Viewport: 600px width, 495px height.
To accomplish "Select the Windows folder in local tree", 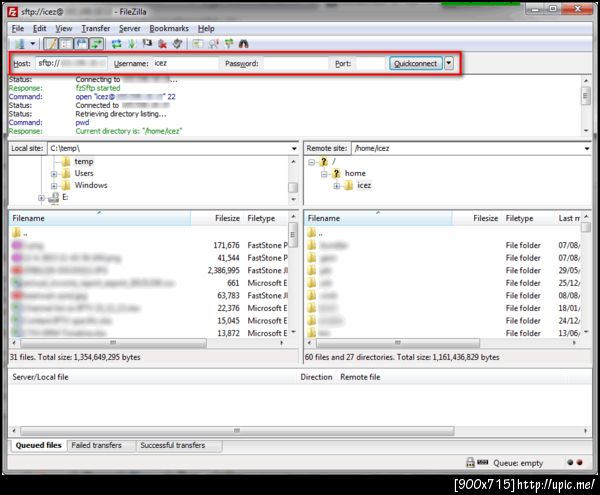I will (91, 185).
